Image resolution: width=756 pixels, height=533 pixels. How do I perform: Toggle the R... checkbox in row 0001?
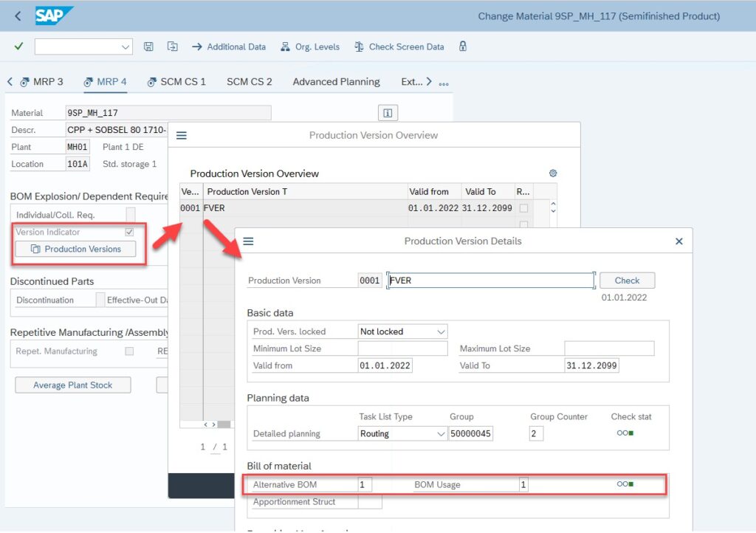(x=523, y=208)
